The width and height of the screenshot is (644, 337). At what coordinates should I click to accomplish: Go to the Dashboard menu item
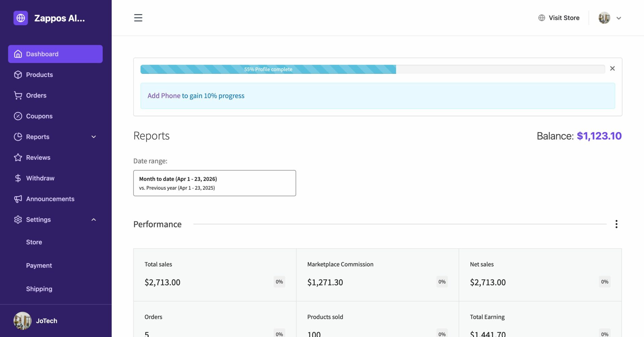[42, 54]
